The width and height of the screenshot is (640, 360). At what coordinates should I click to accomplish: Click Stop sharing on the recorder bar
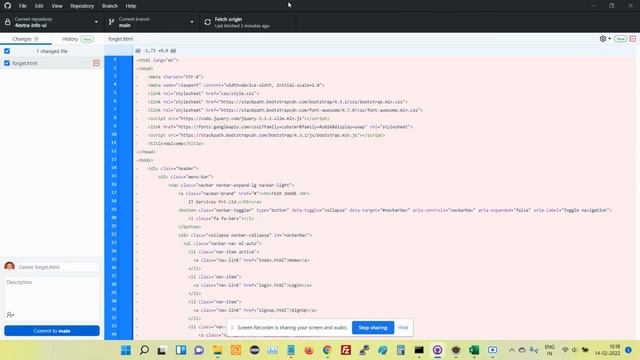[x=373, y=327]
